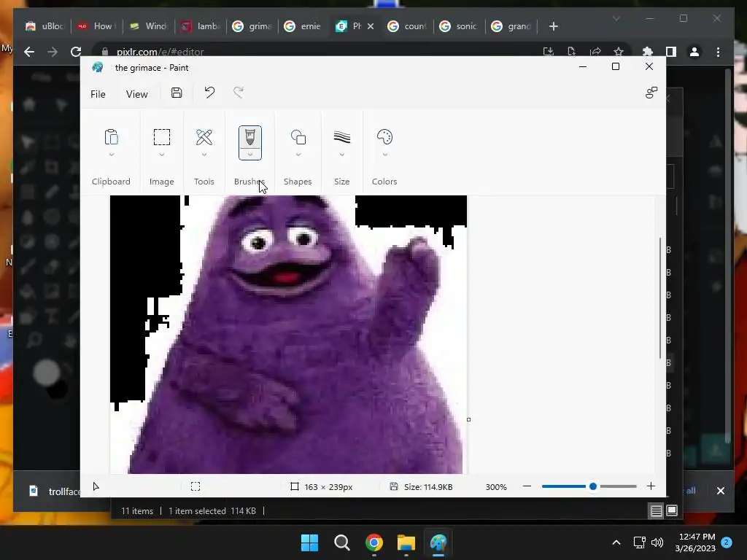Close the Chrome downloads bar
Screen dimensions: 747x560
pos(720,491)
